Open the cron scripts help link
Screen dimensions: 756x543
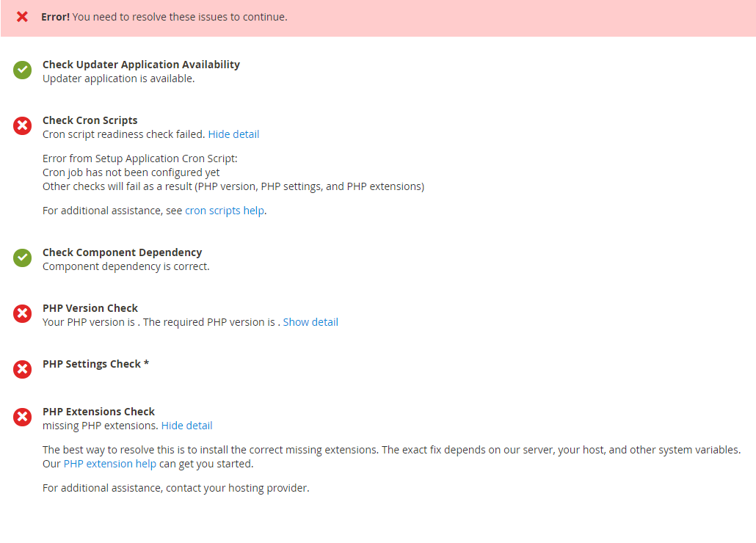(225, 211)
